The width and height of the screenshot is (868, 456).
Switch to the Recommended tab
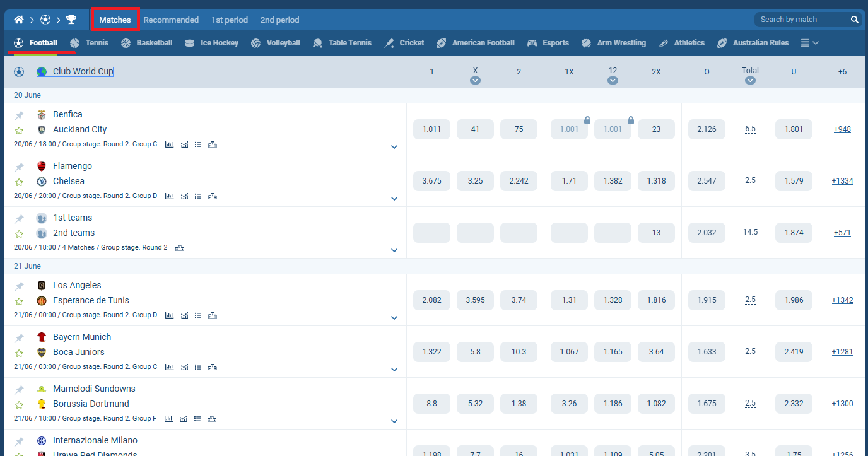pyautogui.click(x=171, y=20)
